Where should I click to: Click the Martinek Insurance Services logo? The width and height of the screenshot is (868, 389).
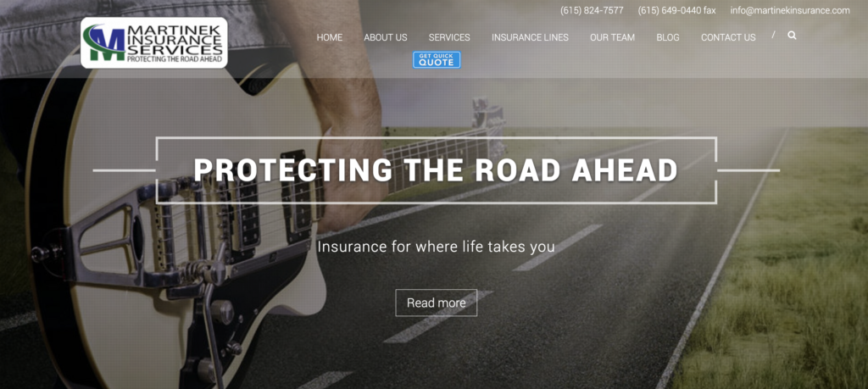pos(154,42)
